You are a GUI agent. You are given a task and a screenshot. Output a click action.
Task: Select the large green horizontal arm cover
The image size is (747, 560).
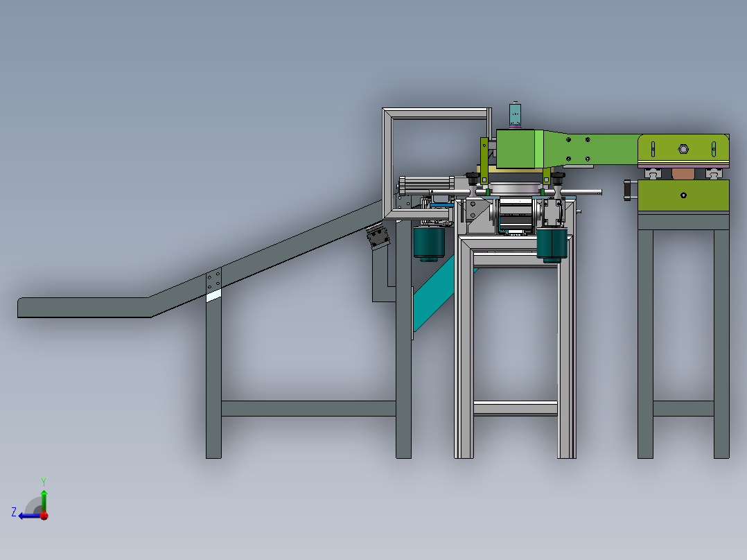click(x=590, y=149)
